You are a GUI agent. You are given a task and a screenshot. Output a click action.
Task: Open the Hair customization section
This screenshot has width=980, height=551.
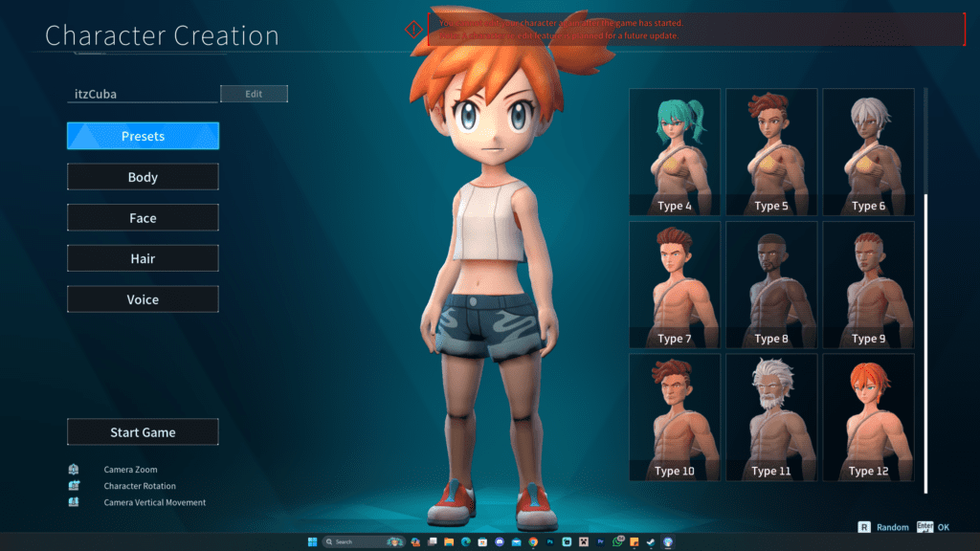pos(143,258)
